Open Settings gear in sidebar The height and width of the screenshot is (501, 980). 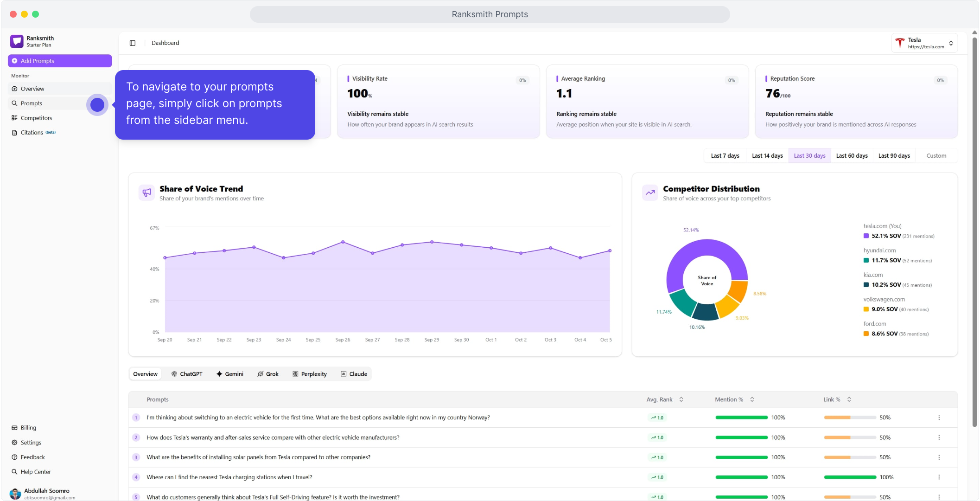(15, 443)
